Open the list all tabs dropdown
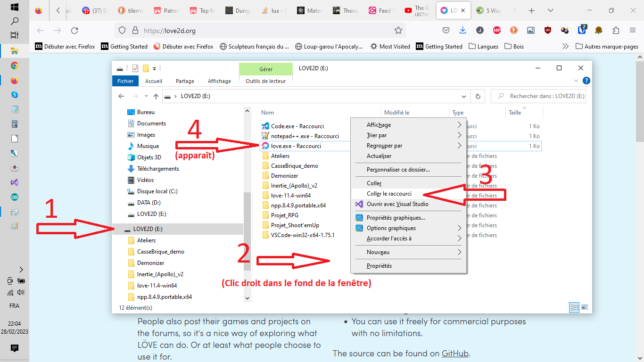The height and width of the screenshot is (362, 644). (x=551, y=10)
